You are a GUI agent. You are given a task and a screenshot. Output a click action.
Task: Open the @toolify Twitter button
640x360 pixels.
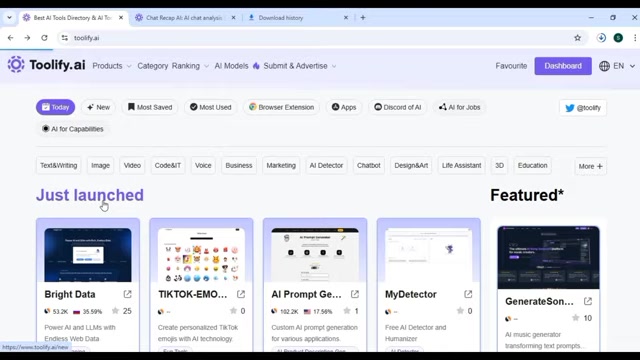(583, 108)
